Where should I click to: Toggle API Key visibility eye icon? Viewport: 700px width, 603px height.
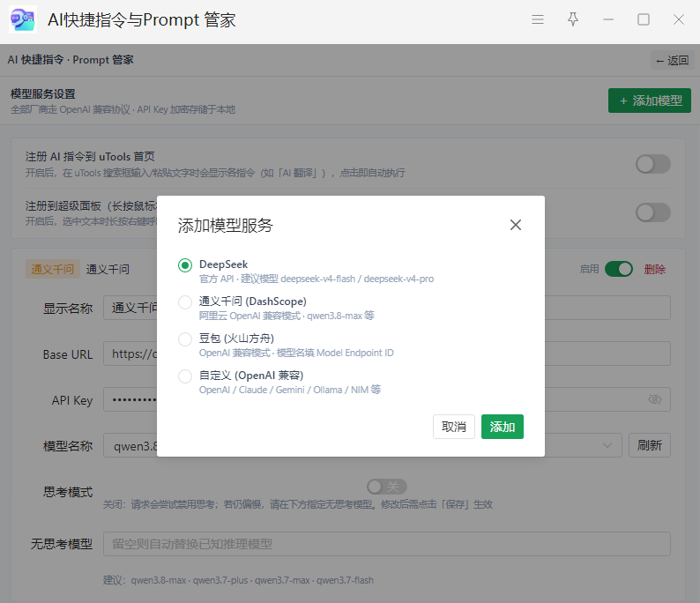[x=655, y=399]
